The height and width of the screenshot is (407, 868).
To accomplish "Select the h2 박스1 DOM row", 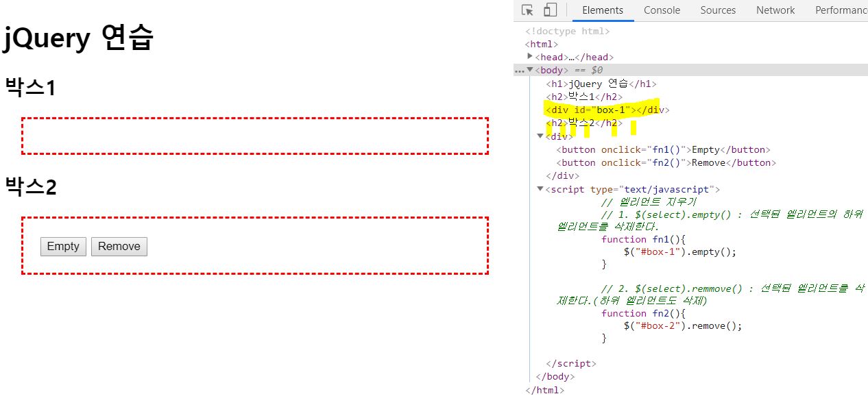I will click(x=584, y=97).
